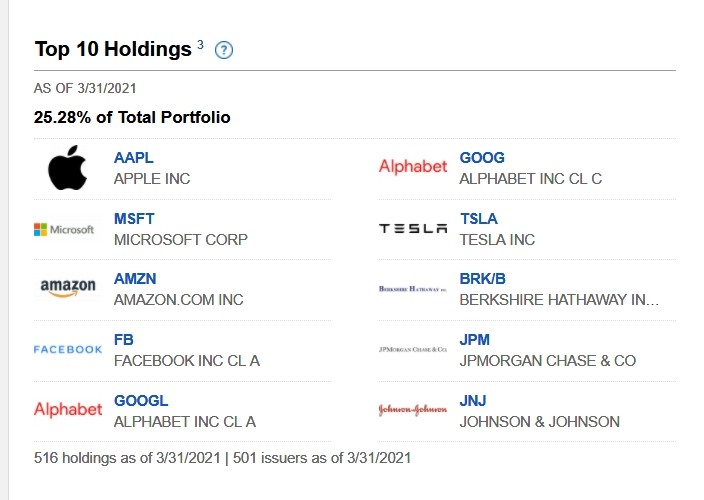The width and height of the screenshot is (704, 500).
Task: Click the help question mark icon
Action: pos(224,50)
